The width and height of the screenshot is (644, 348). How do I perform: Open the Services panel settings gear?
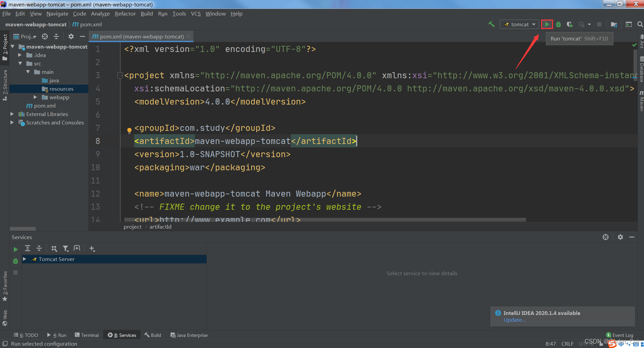pos(620,237)
